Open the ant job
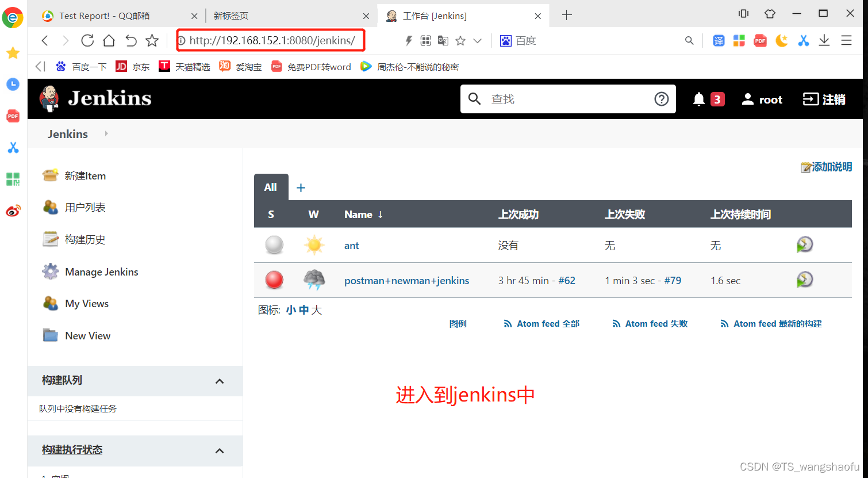The width and height of the screenshot is (868, 478). click(352, 246)
